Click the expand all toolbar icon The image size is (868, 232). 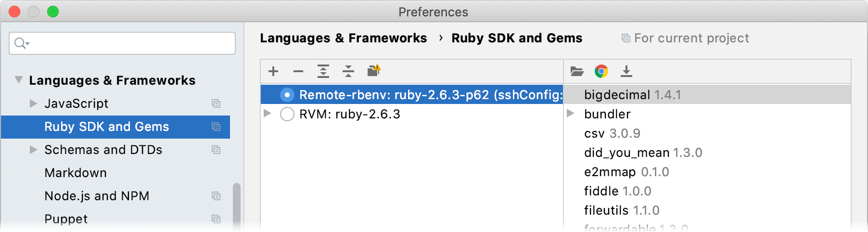323,71
